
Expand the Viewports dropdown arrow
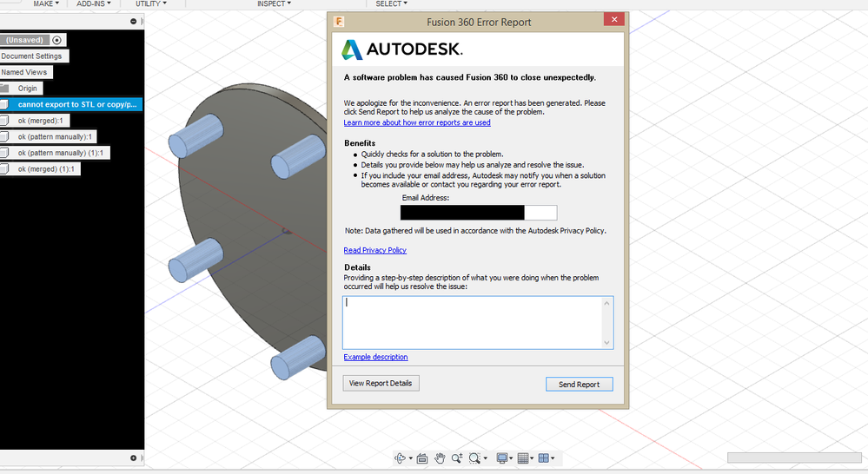tap(553, 458)
